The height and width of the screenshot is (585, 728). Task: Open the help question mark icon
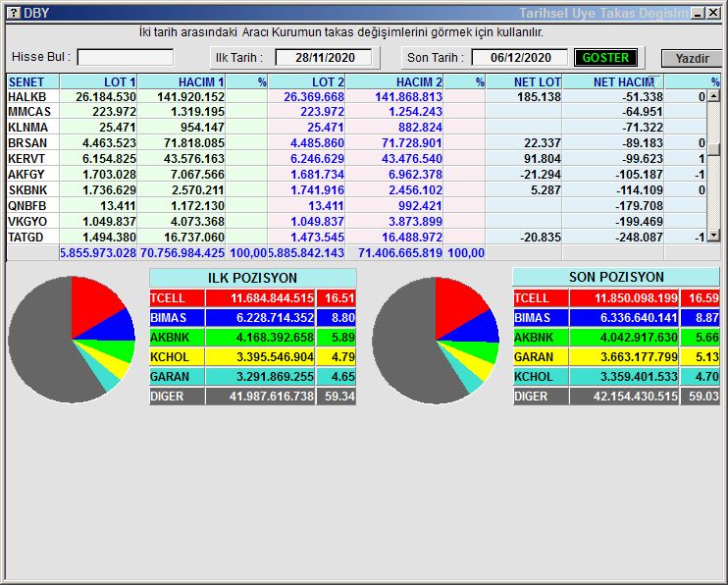(14, 13)
